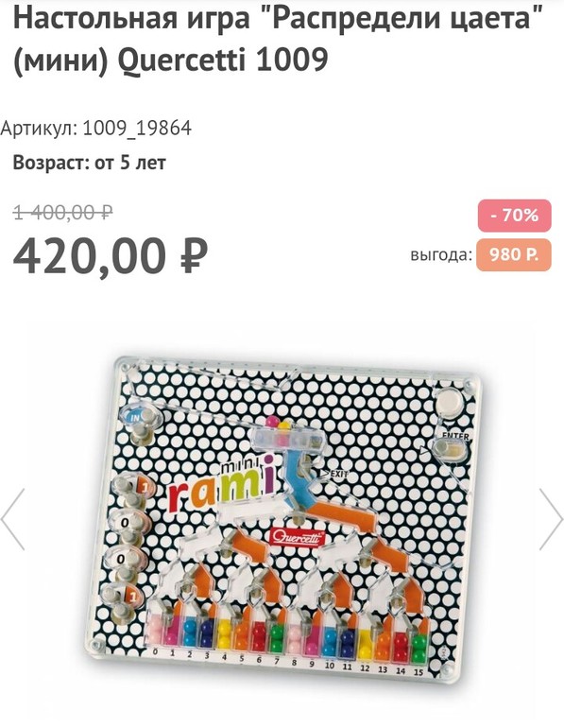Click the ENTER marker on the board
Screen dimensions: 564x728
pyautogui.click(x=455, y=436)
